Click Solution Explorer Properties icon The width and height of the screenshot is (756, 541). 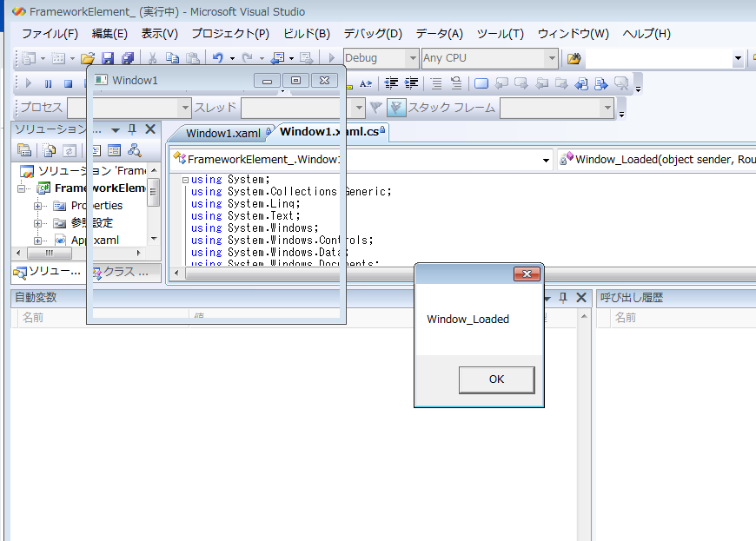coord(24,150)
